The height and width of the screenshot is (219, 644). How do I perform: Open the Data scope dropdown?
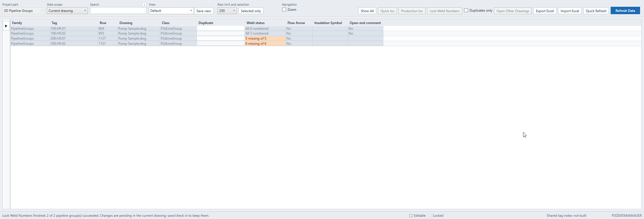(x=67, y=11)
